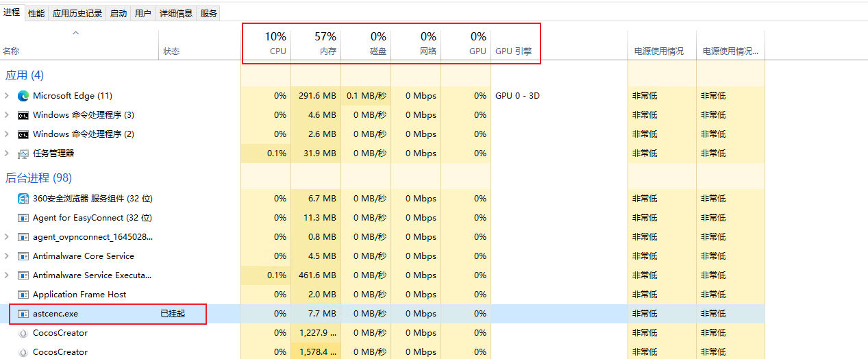Click the 后台进程 (98) group heading
Image resolution: width=868 pixels, height=359 pixels.
[38, 178]
